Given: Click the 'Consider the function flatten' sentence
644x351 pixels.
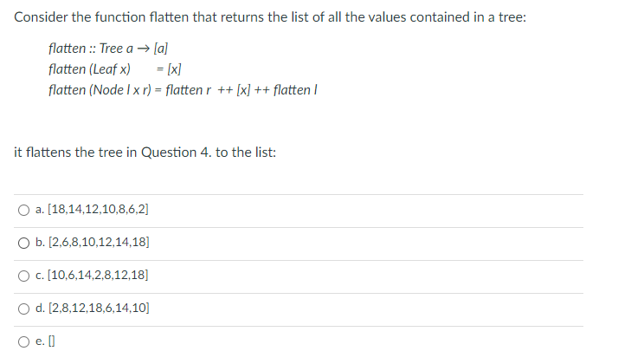Looking at the screenshot, I should point(270,17).
